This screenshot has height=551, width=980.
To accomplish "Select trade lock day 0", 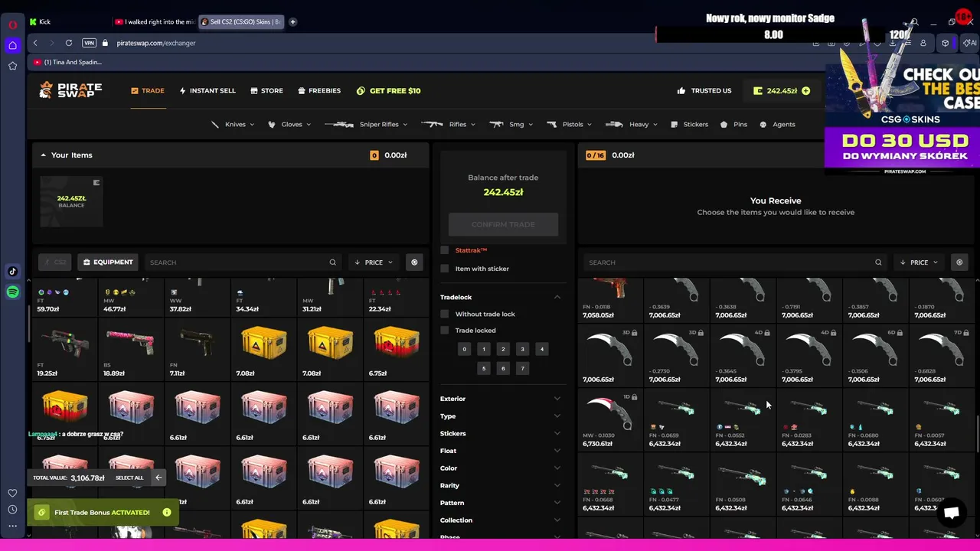I will 464,349.
